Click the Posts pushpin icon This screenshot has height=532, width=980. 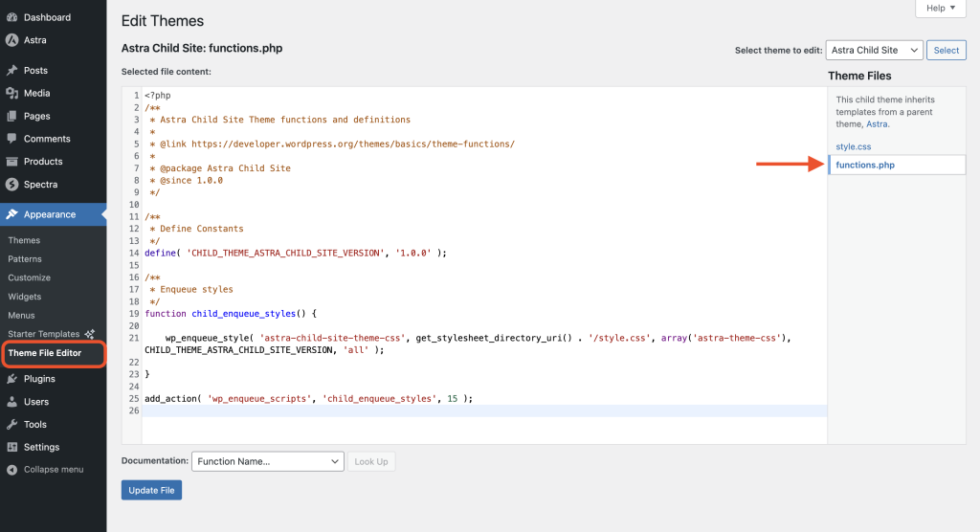click(11, 71)
